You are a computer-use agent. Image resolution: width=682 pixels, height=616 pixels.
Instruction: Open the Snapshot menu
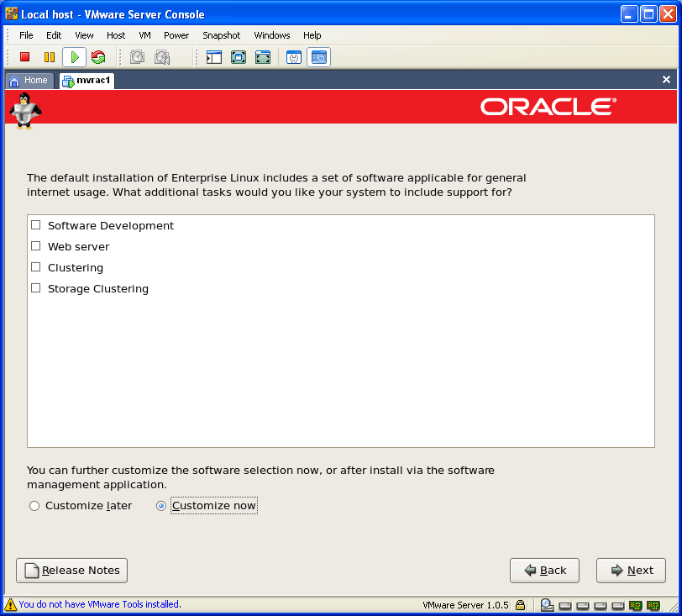[221, 35]
